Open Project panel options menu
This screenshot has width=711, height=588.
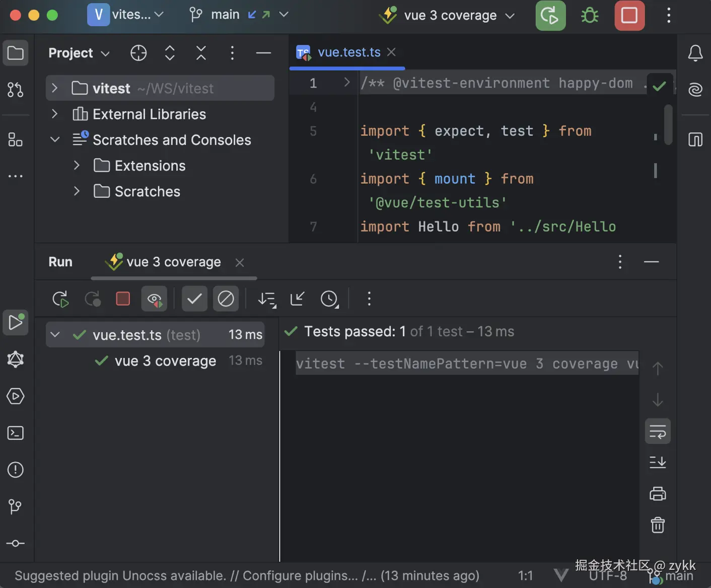point(232,53)
